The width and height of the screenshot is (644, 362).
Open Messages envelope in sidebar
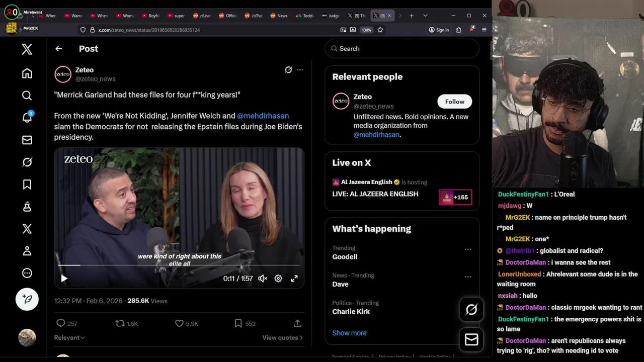[27, 140]
